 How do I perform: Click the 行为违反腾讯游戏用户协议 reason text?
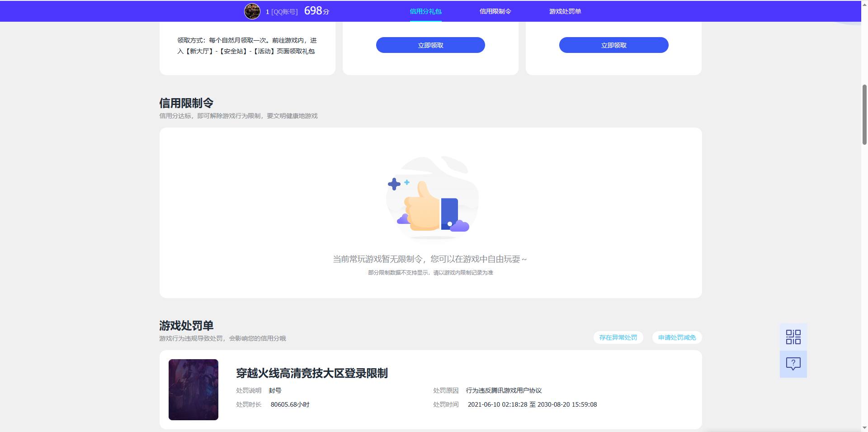tap(504, 390)
